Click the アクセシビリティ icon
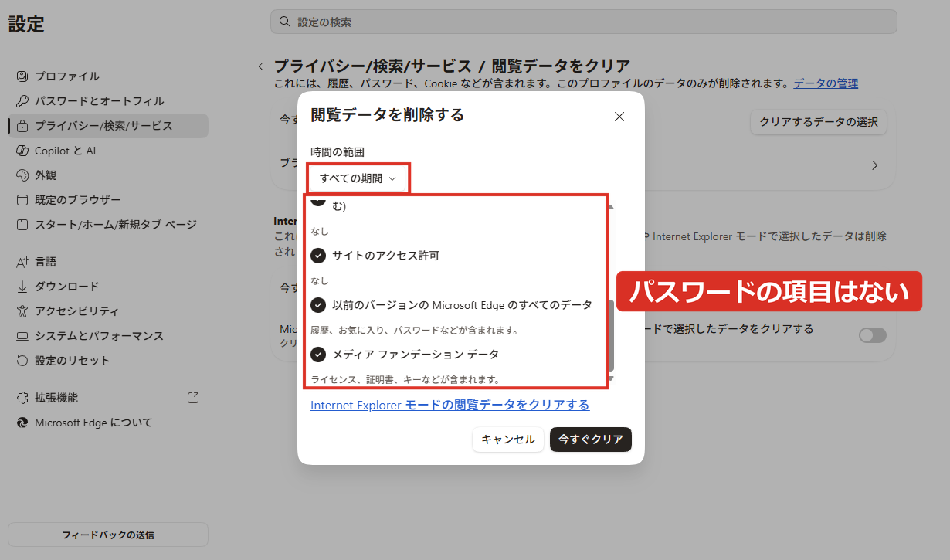 point(22,311)
